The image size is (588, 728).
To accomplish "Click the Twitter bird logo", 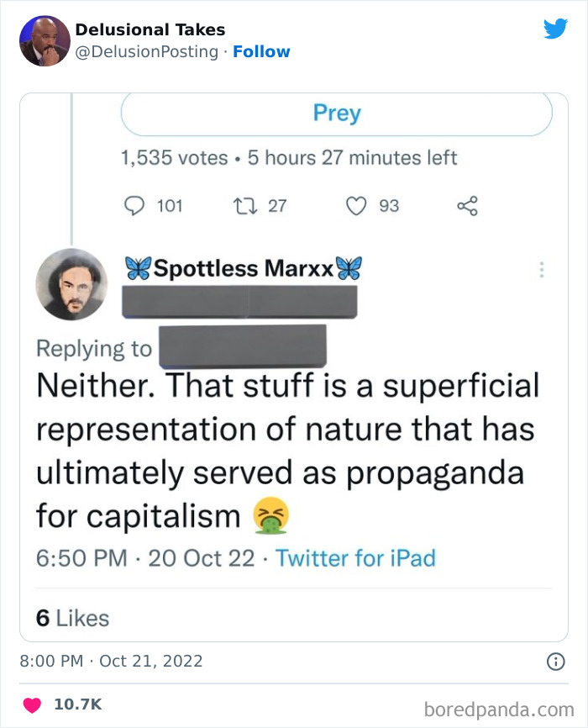I will 555,29.
